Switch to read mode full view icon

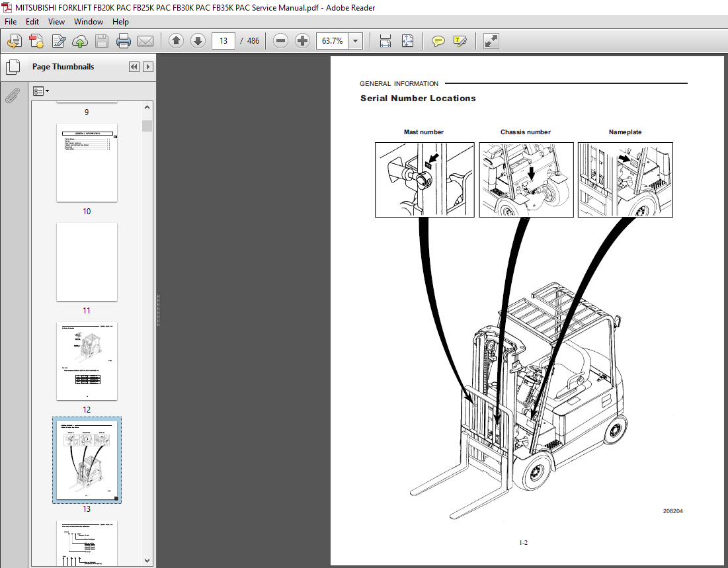point(491,41)
